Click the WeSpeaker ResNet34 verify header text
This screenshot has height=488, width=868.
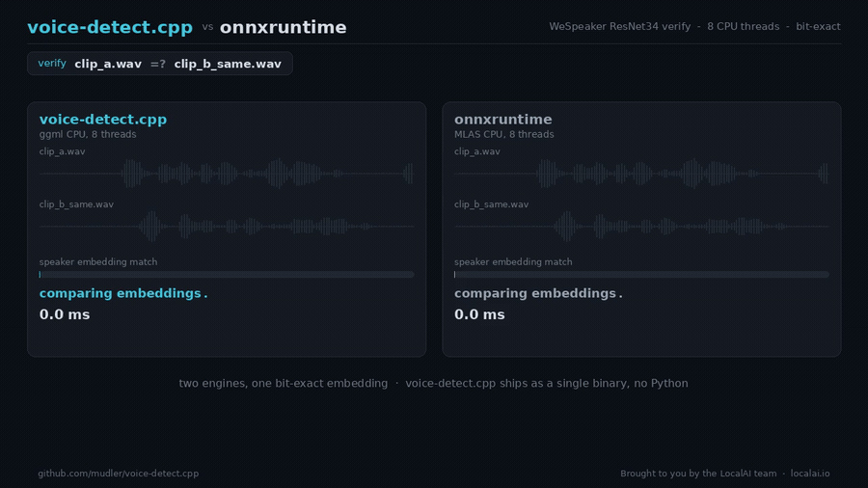tap(619, 27)
